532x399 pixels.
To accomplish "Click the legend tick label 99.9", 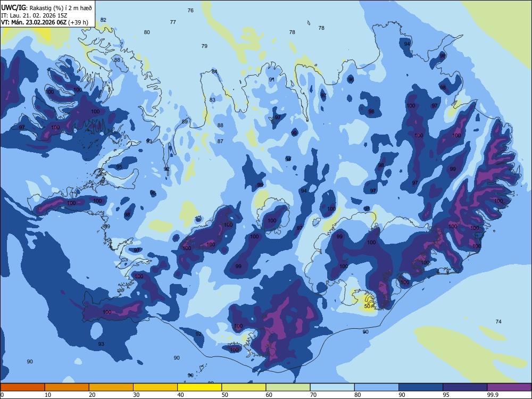I will coord(493,395).
